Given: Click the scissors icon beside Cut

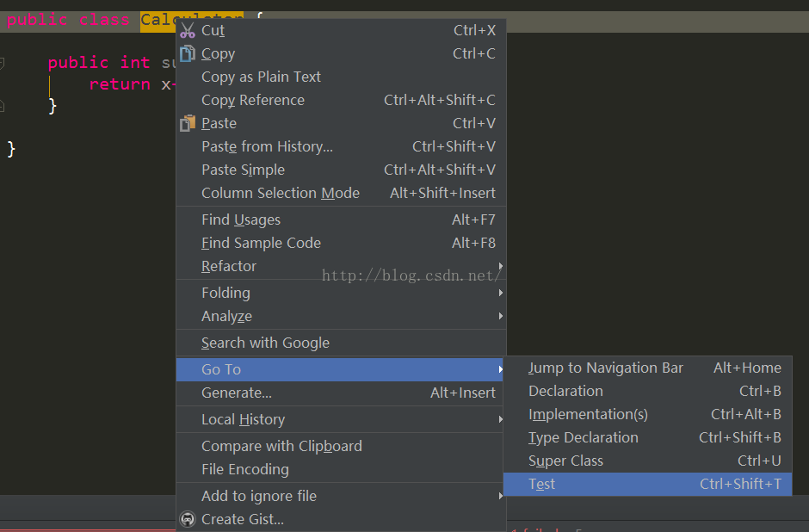Looking at the screenshot, I should tap(188, 30).
